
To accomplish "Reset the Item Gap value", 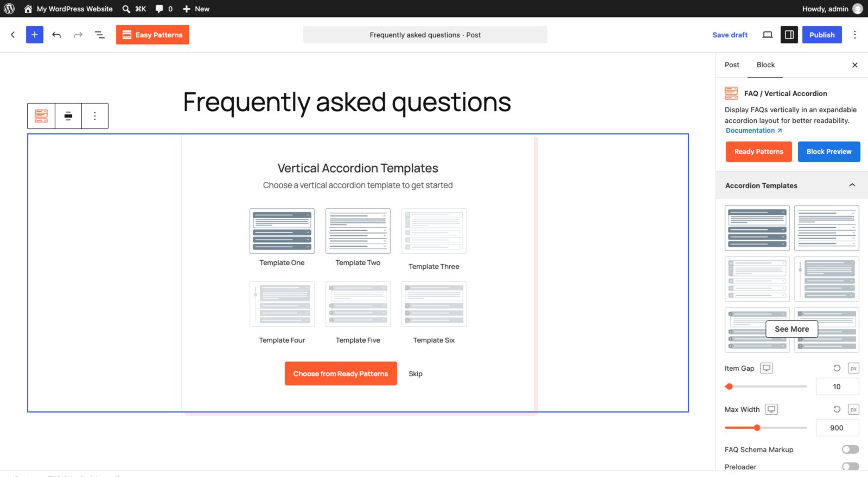I will click(837, 368).
